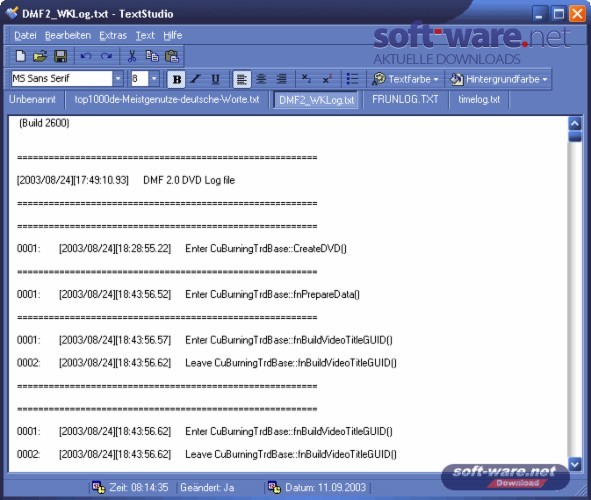Create a new document with the New icon

[21, 57]
